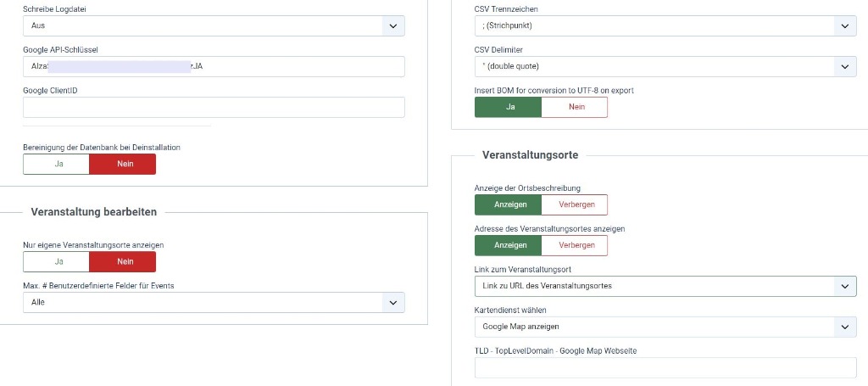Select Nein for Insert BOM conversion
This screenshot has height=386, width=868.
574,107
